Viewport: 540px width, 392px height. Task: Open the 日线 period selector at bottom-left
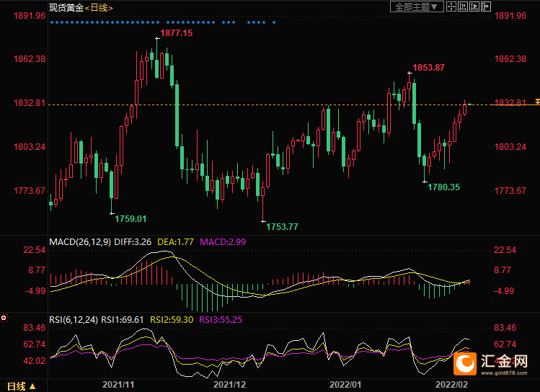click(22, 386)
